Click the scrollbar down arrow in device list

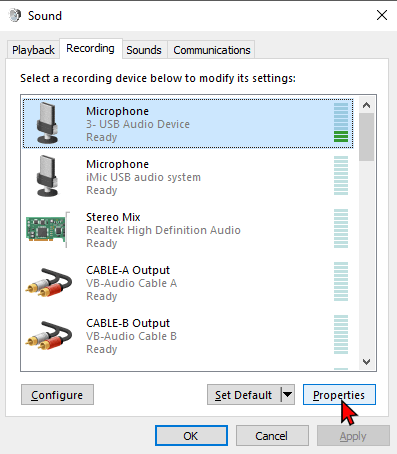pos(367,362)
